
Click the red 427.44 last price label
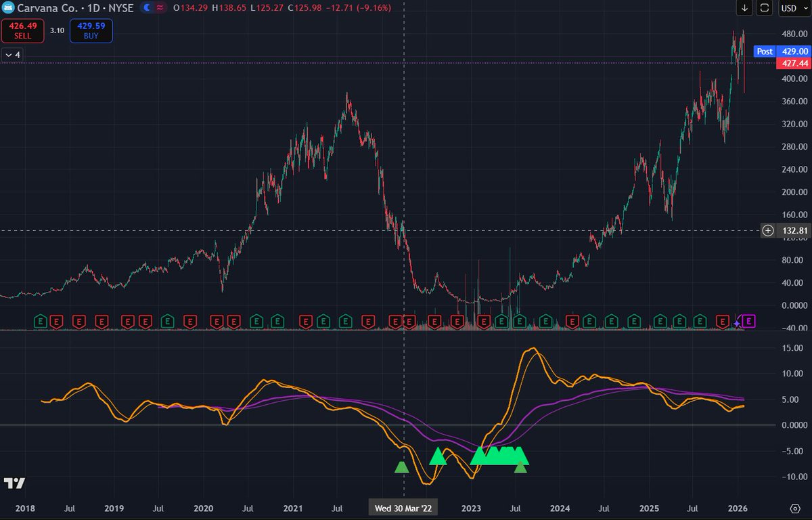pos(793,63)
